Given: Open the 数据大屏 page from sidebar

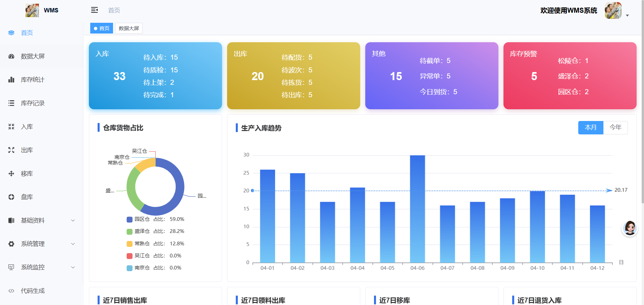Looking at the screenshot, I should pos(32,56).
